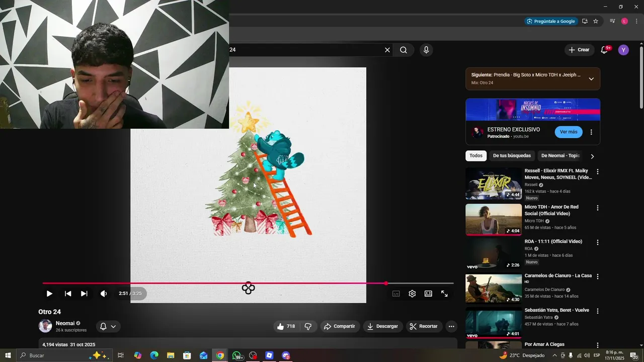Select De tus búsquedas chip
Viewport: 644px width, 362px height.
pyautogui.click(x=512, y=156)
